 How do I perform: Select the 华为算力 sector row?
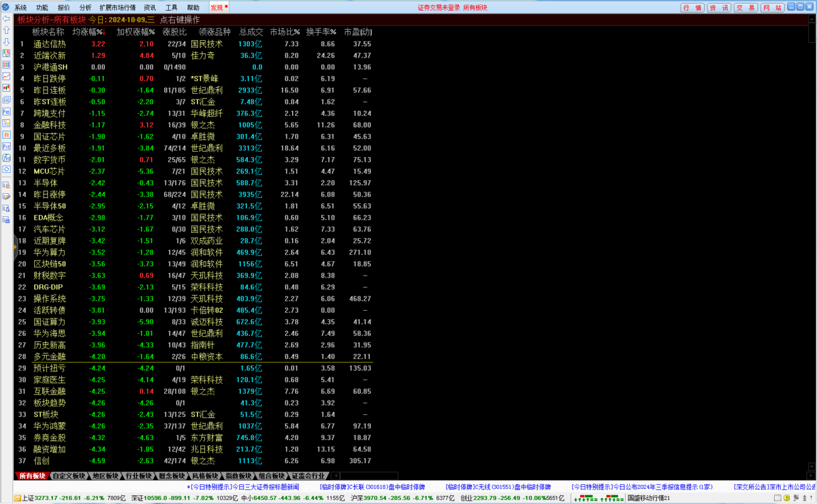pyautogui.click(x=195, y=252)
